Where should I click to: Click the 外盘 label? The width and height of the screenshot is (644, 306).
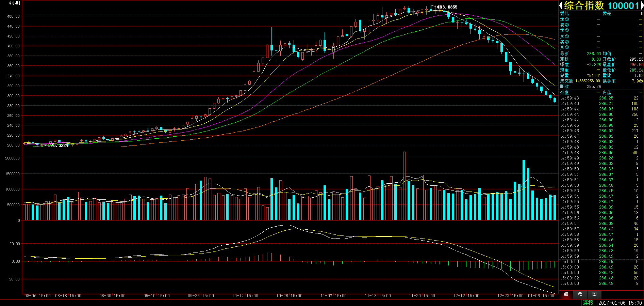[564, 92]
